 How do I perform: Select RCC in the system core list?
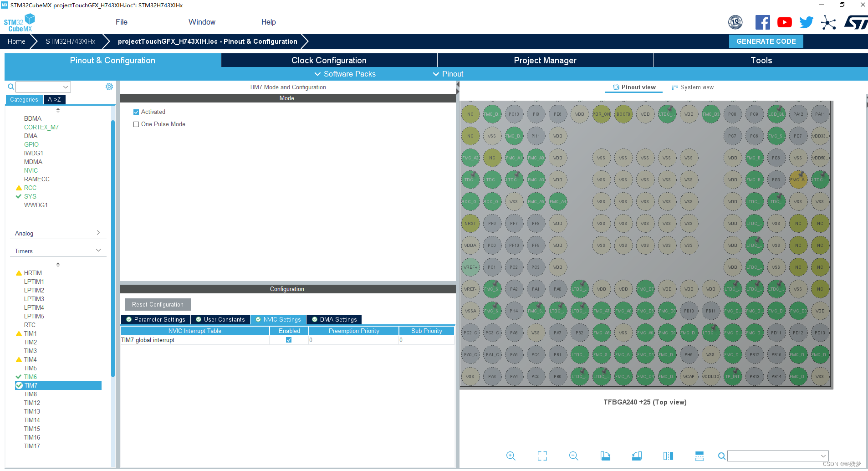(30, 188)
